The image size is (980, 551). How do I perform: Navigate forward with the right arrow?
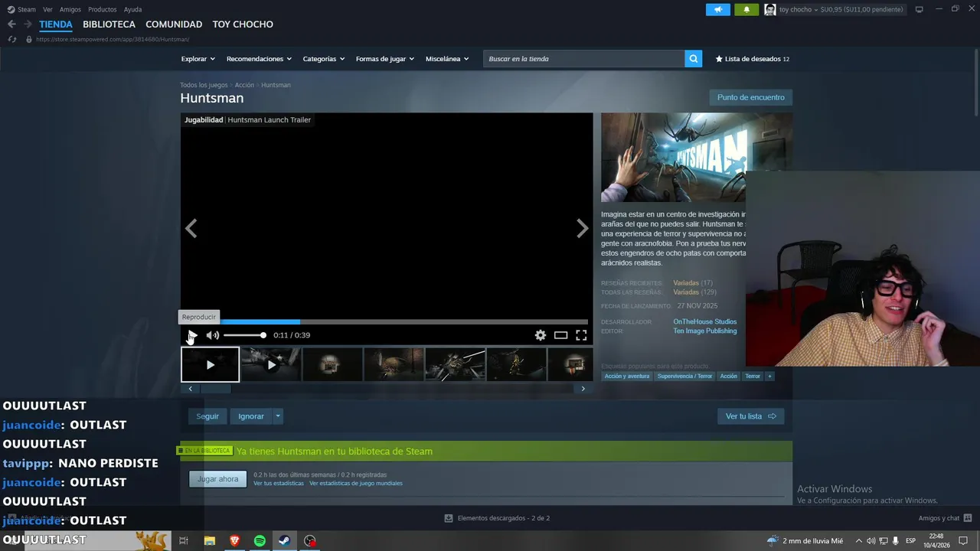pyautogui.click(x=28, y=24)
